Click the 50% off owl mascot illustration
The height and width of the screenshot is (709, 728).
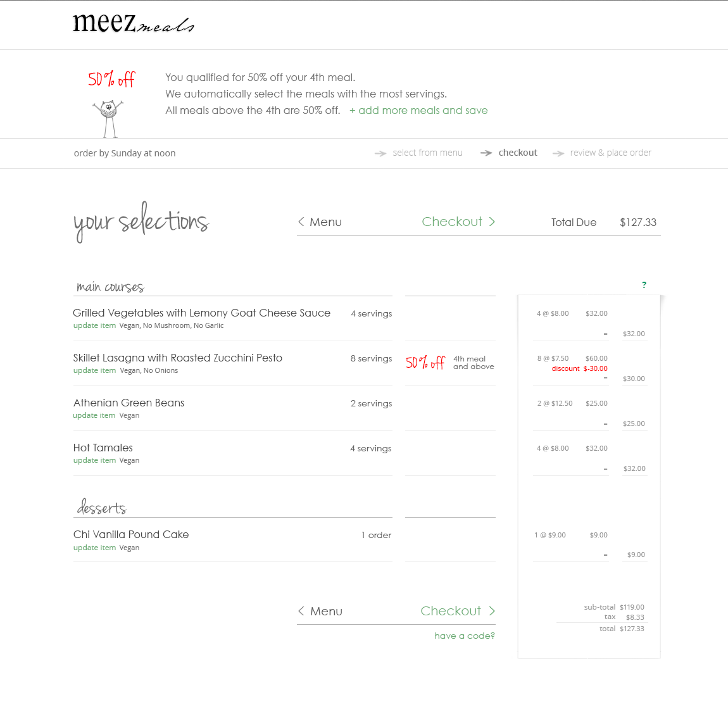click(x=109, y=117)
